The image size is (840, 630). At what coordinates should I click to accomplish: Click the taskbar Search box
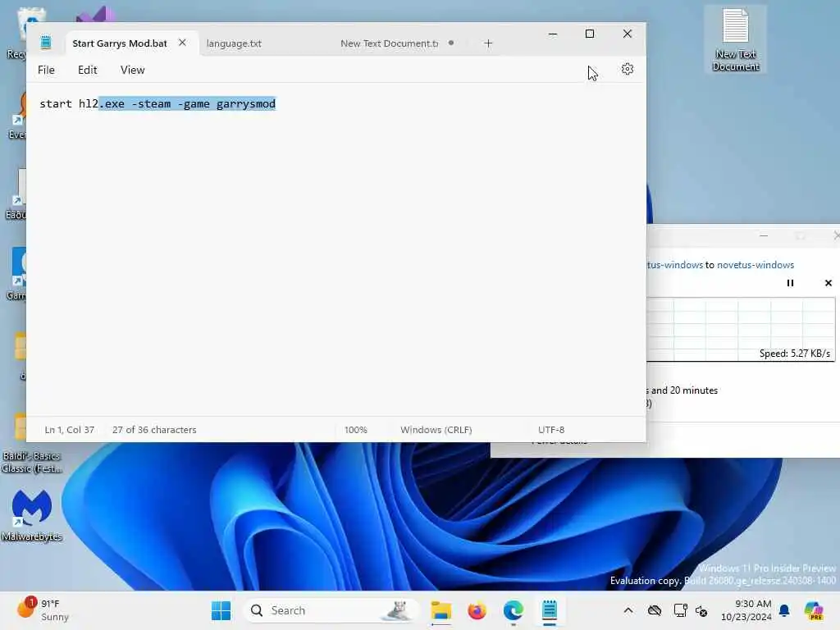click(x=331, y=610)
